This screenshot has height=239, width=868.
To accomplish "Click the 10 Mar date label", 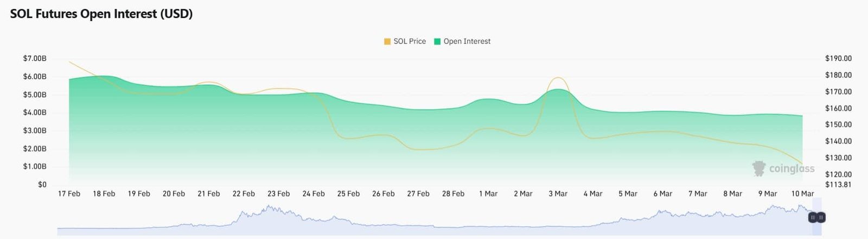I will click(x=802, y=194).
